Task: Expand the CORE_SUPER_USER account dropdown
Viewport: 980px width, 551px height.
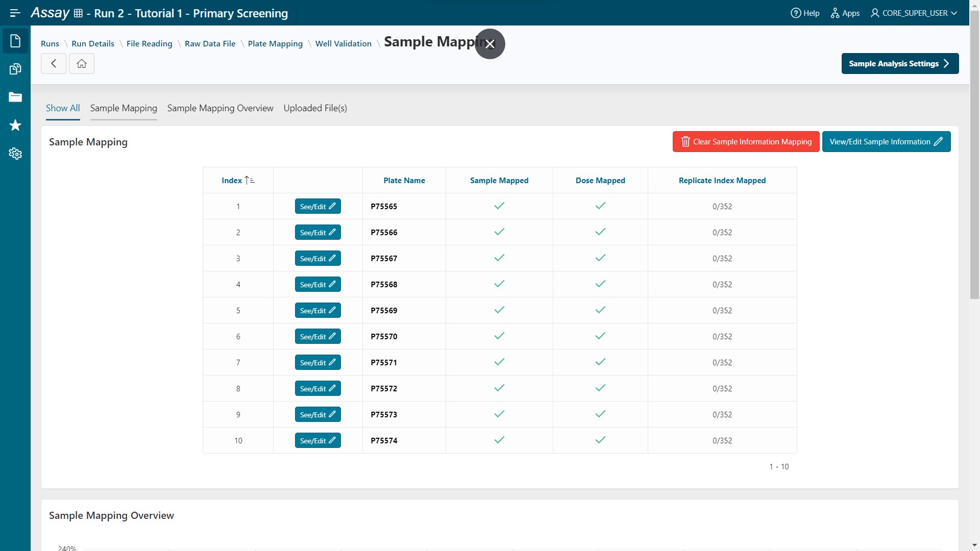Action: pyautogui.click(x=914, y=13)
